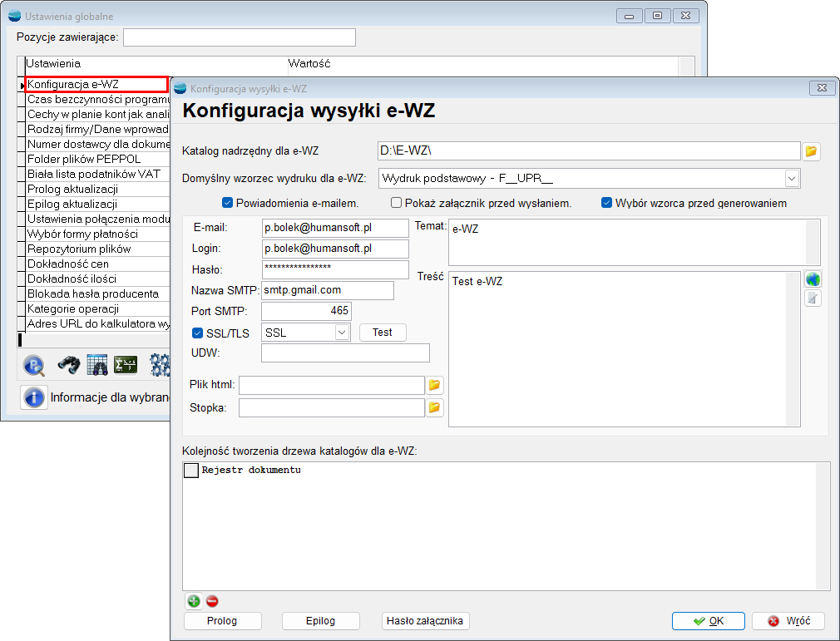The image size is (840, 641).
Task: Browse for file beside Plik html field
Action: pyautogui.click(x=435, y=385)
